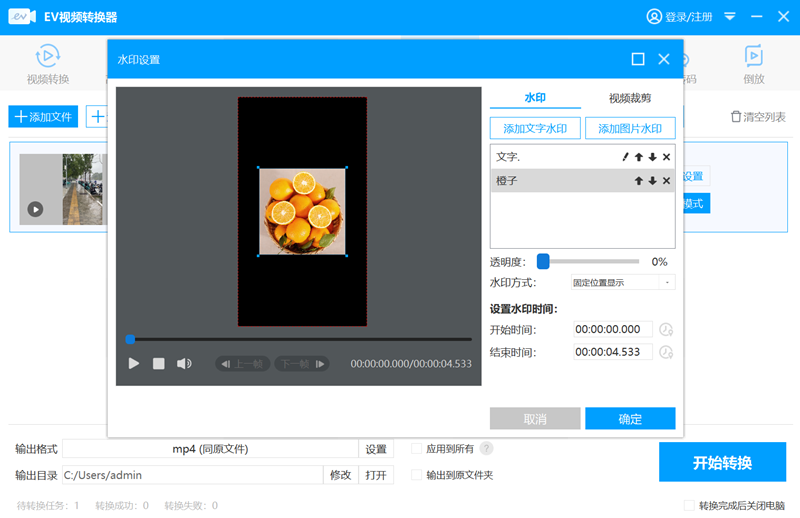Clear the list with 清空列表
Screen dimensions: 800x518
tap(758, 117)
